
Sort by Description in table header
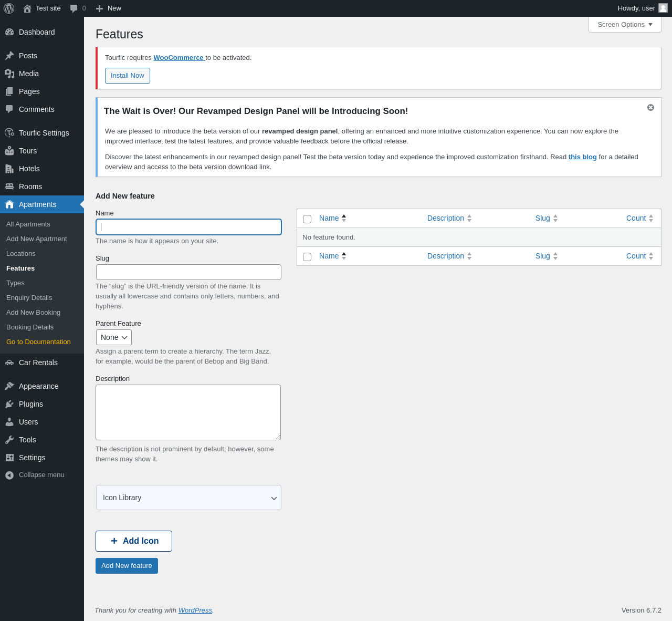tap(449, 218)
